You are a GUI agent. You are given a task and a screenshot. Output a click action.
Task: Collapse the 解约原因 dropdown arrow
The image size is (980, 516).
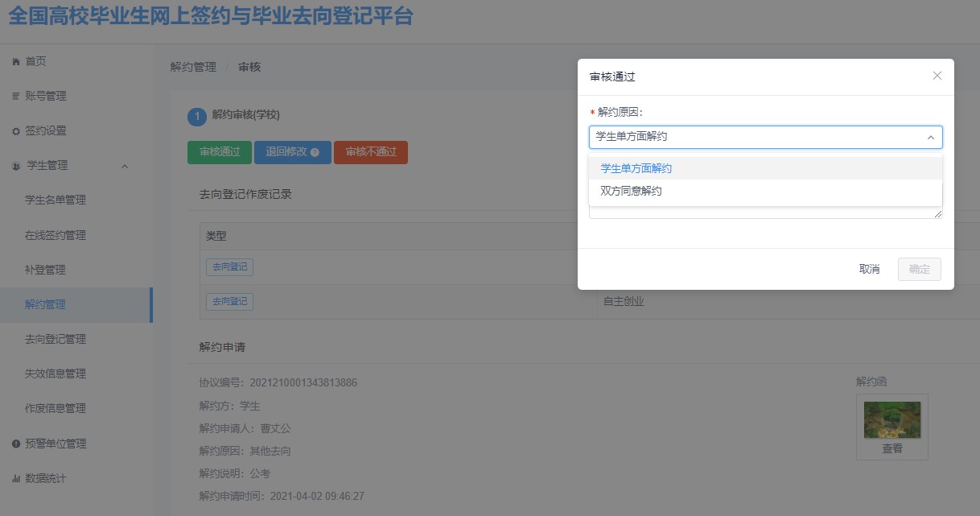point(930,138)
